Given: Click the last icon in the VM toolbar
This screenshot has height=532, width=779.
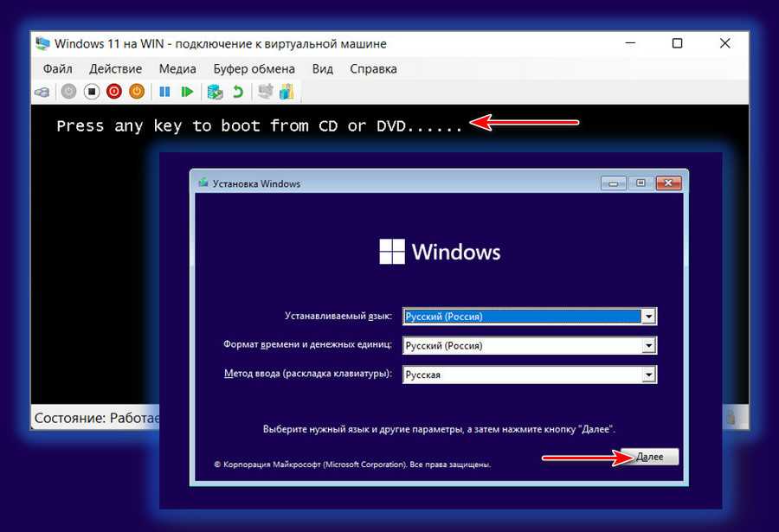Looking at the screenshot, I should coord(288,92).
